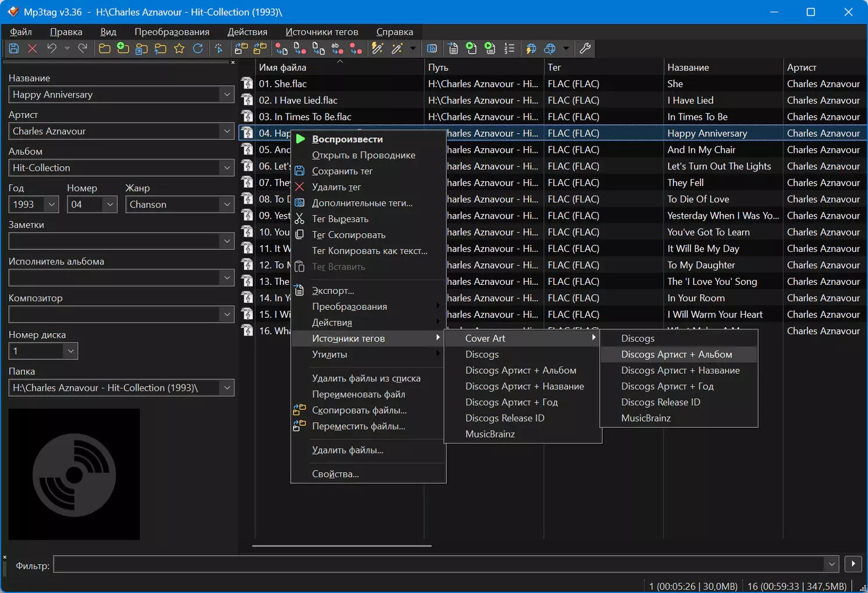Click the Фильтр text input field
The width and height of the screenshot is (868, 593).
439,564
